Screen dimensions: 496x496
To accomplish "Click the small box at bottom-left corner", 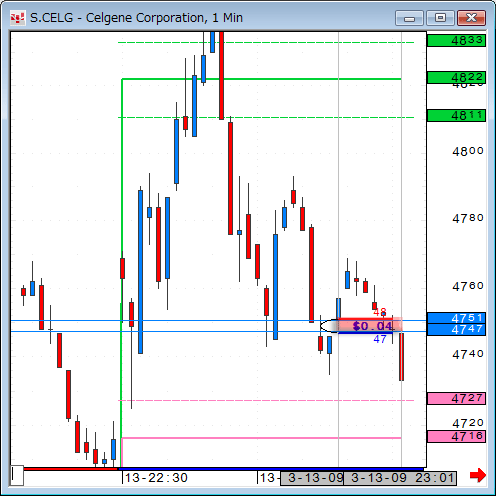I will point(17,475).
